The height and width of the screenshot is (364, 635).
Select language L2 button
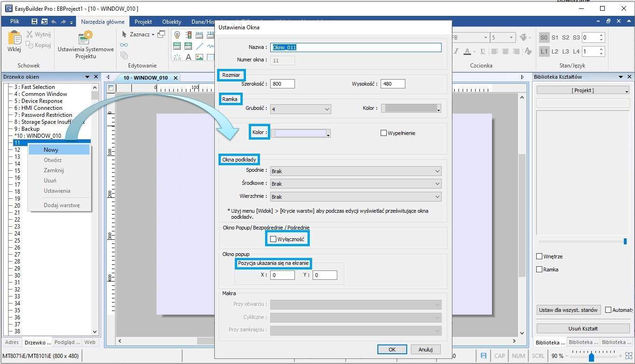click(x=555, y=51)
